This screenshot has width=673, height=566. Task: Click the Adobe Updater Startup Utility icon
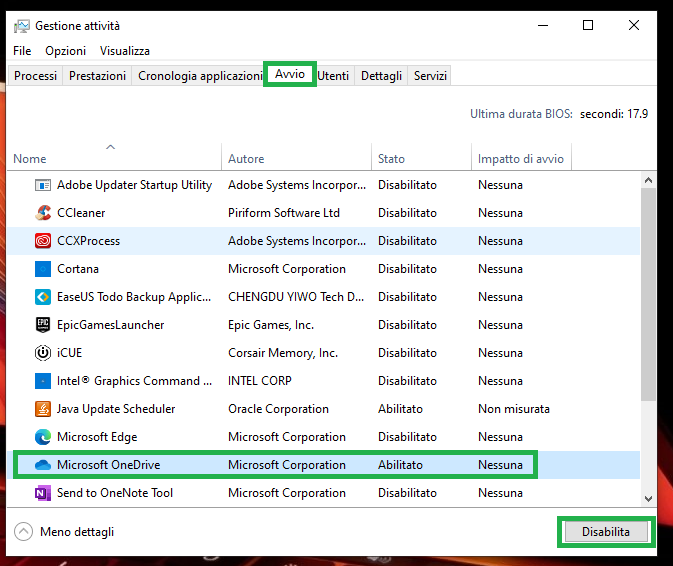[x=42, y=185]
